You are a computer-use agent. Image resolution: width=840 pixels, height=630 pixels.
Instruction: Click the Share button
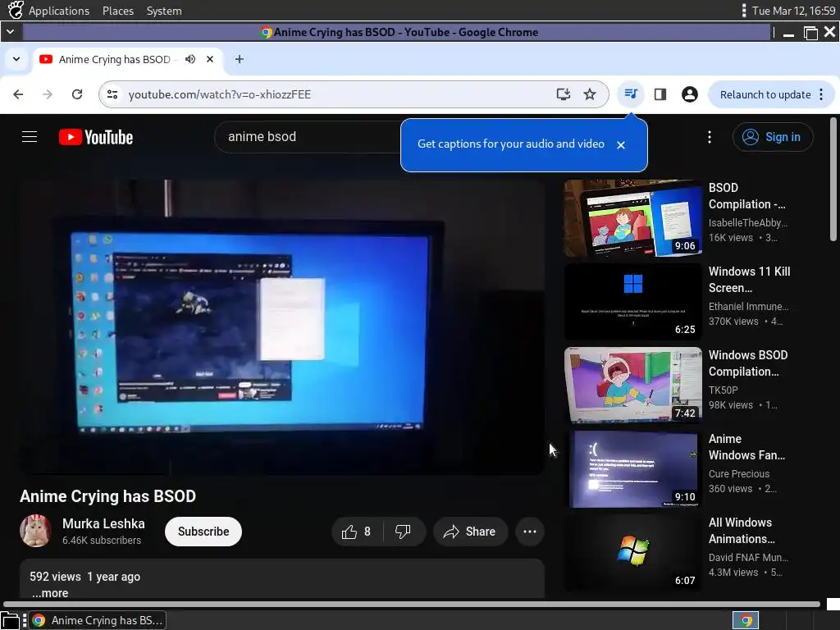[x=470, y=532]
